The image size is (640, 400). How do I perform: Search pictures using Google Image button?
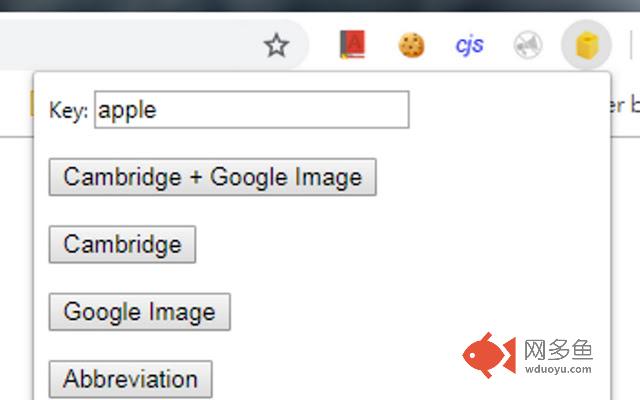[140, 312]
